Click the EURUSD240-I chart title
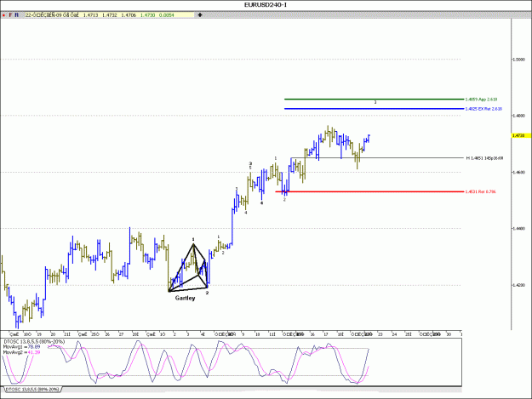532x399 pixels. click(266, 5)
